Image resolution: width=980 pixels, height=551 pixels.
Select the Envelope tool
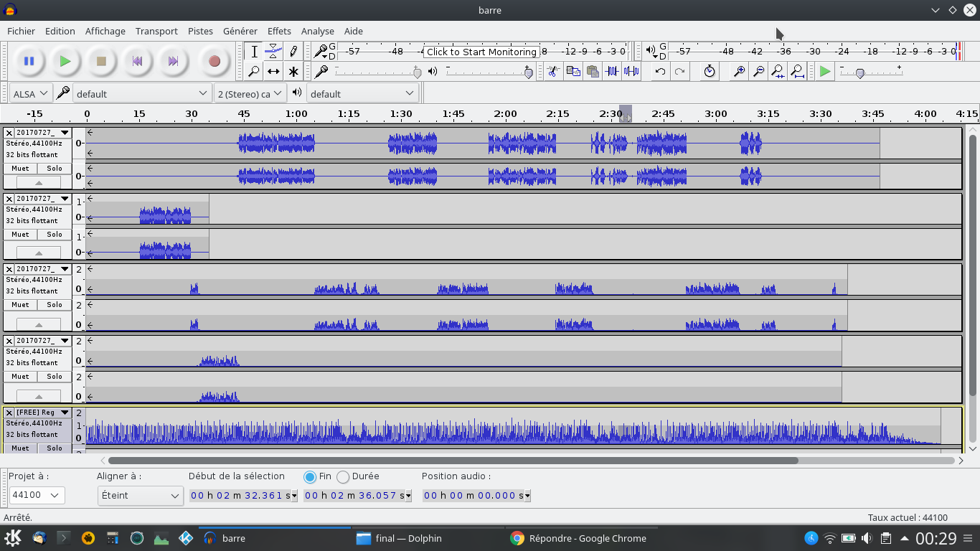pyautogui.click(x=273, y=52)
